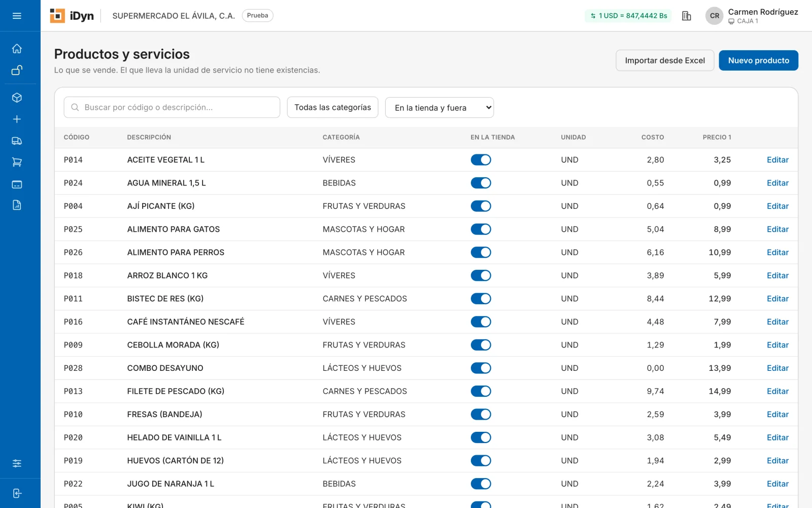Toggle store switch for ALIMENTO PARA GATOS

point(481,229)
